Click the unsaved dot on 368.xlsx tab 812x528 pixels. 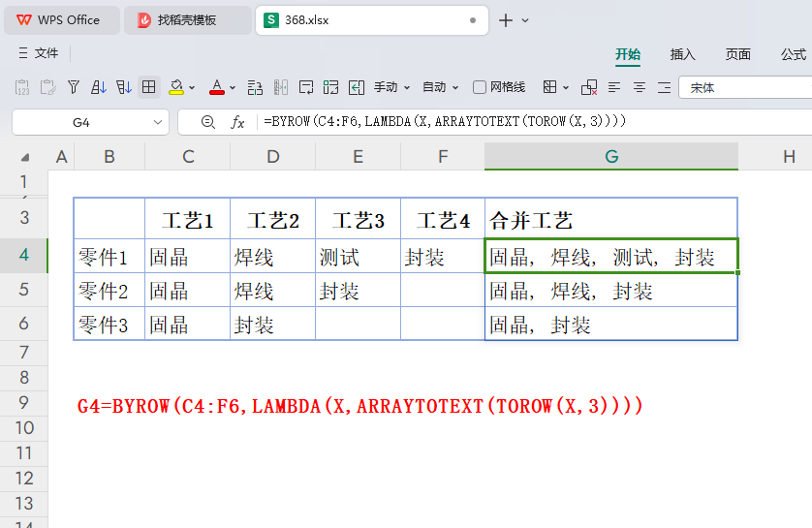point(472,20)
